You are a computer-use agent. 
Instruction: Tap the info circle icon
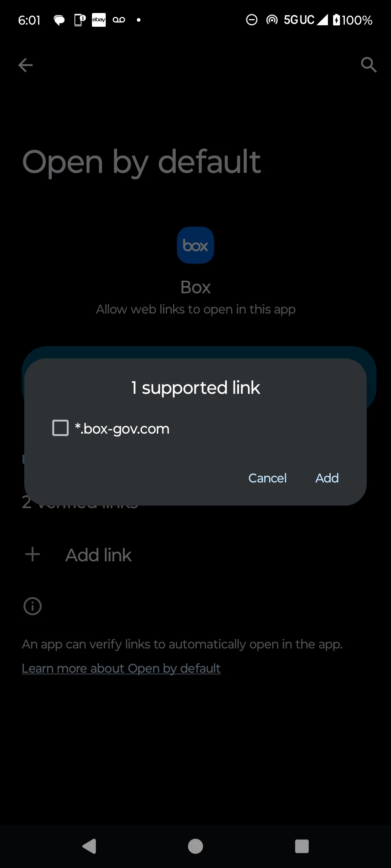coord(33,606)
